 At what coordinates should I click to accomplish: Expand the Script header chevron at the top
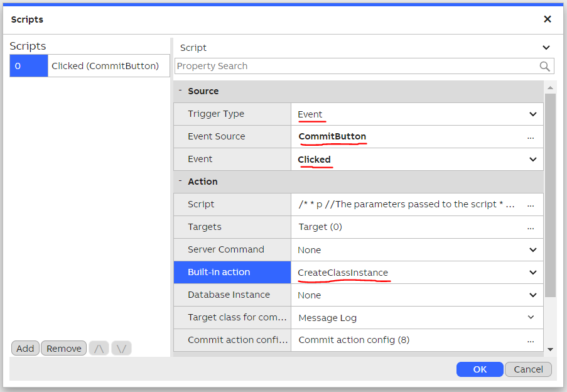[x=546, y=47]
